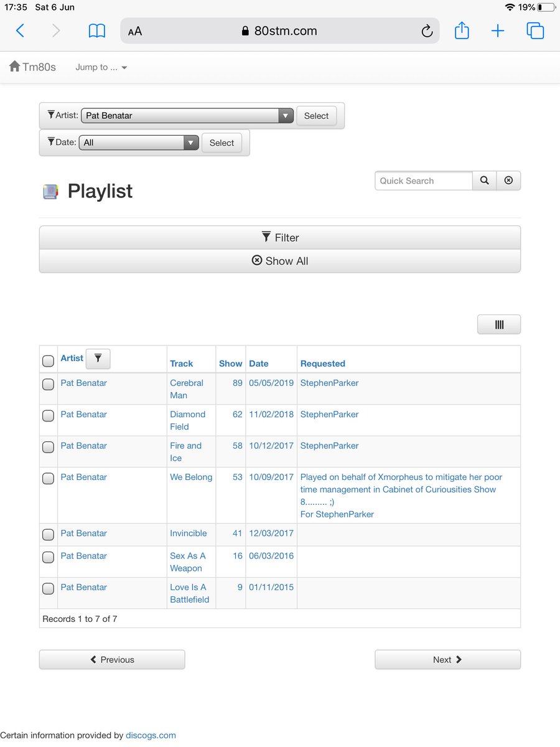
Task: Open the Sex As A Weapon track link
Action: click(x=188, y=562)
